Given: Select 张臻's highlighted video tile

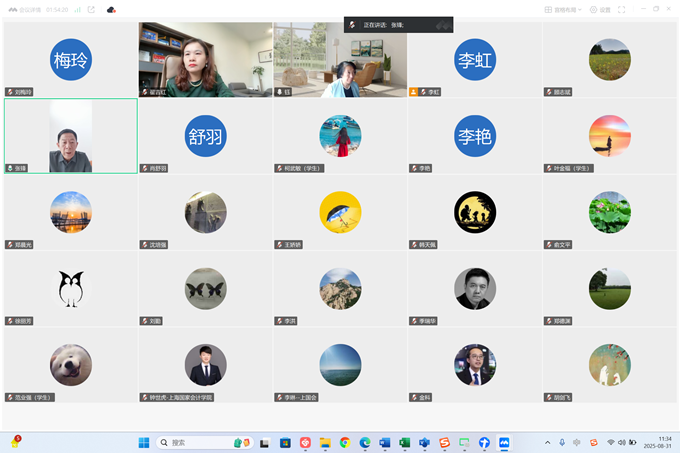Looking at the screenshot, I should click(x=71, y=135).
